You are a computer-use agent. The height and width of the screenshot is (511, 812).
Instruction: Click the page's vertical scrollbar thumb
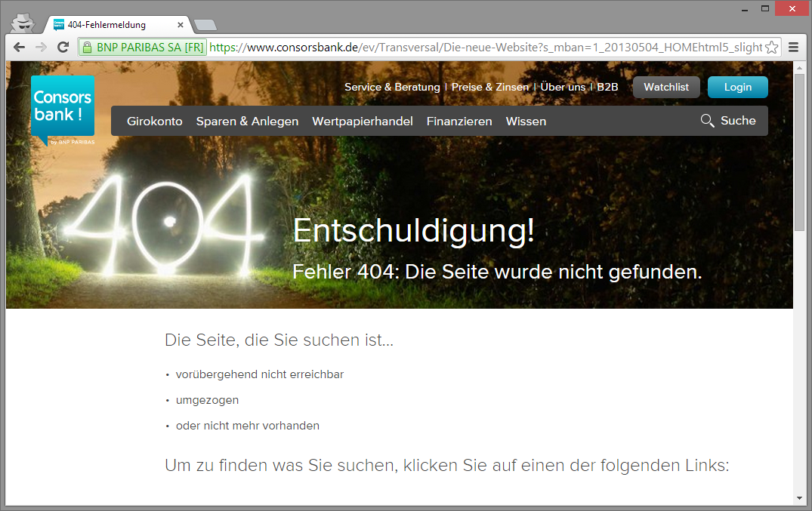799,151
